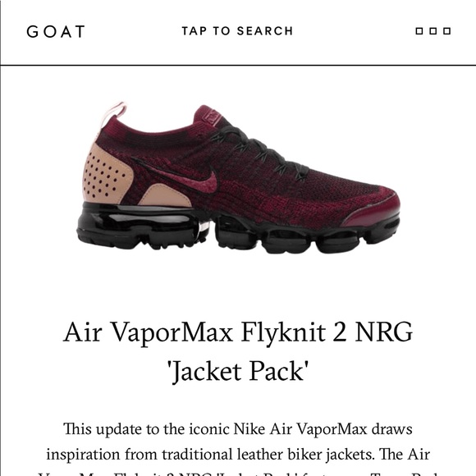
Task: Open the three-squares menu icon
Action: [x=433, y=31]
